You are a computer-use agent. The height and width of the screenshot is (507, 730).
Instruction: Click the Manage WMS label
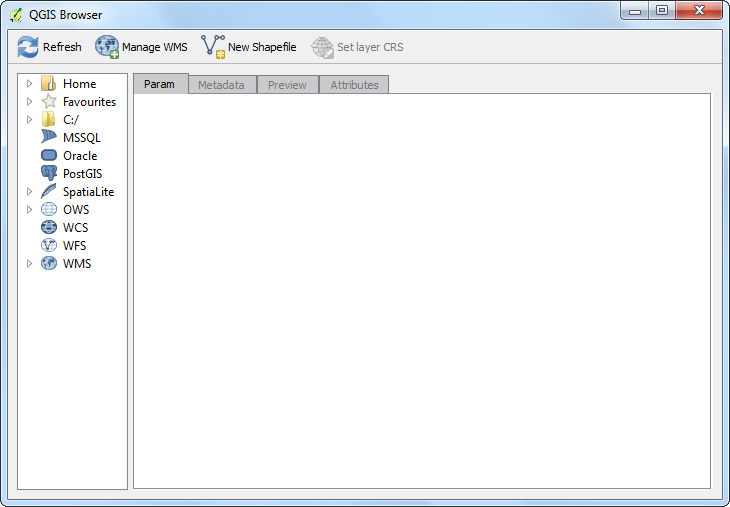(155, 47)
